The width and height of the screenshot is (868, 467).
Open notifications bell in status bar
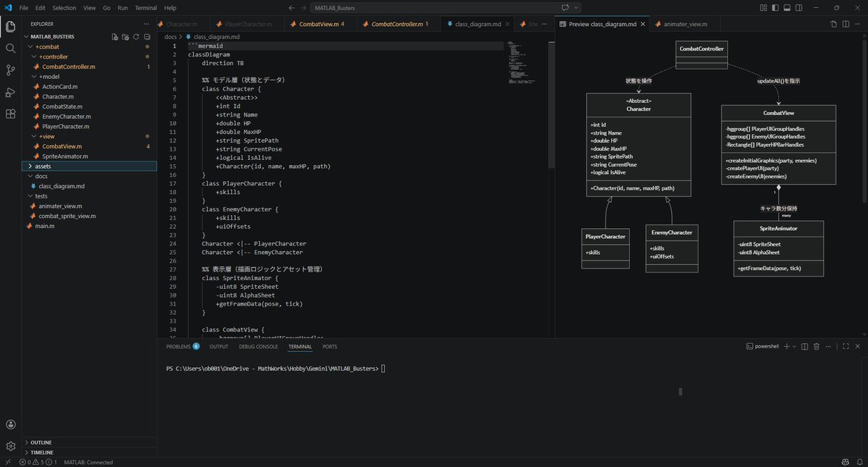click(858, 462)
